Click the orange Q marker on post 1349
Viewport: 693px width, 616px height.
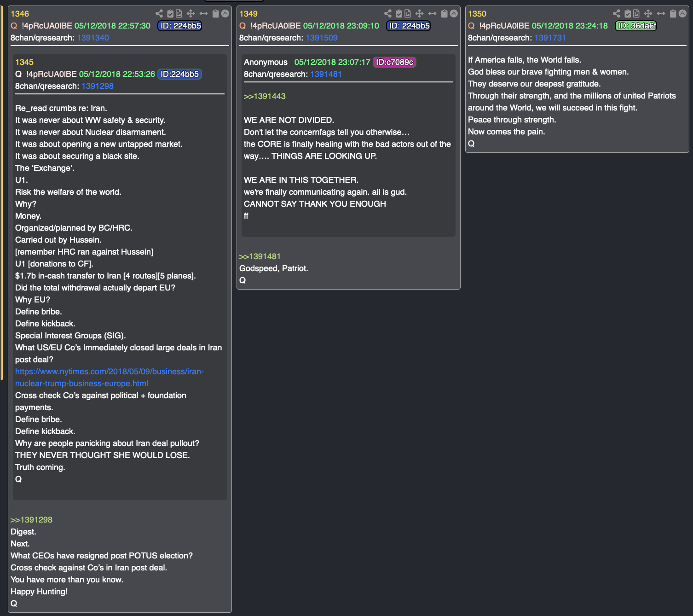pos(243,26)
